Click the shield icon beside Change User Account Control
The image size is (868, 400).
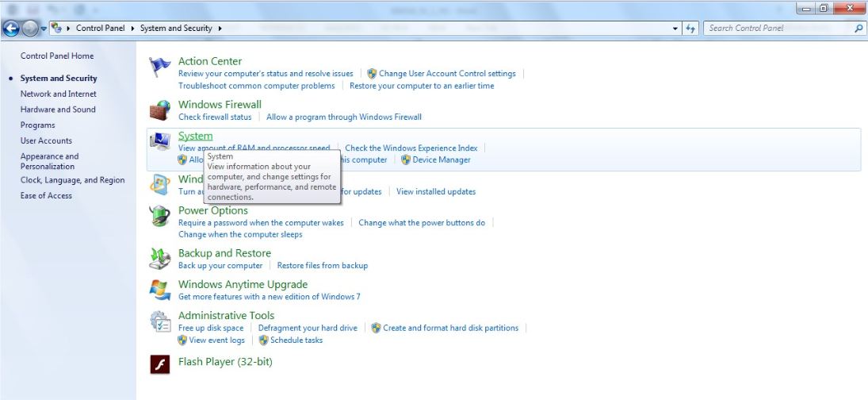(x=372, y=74)
